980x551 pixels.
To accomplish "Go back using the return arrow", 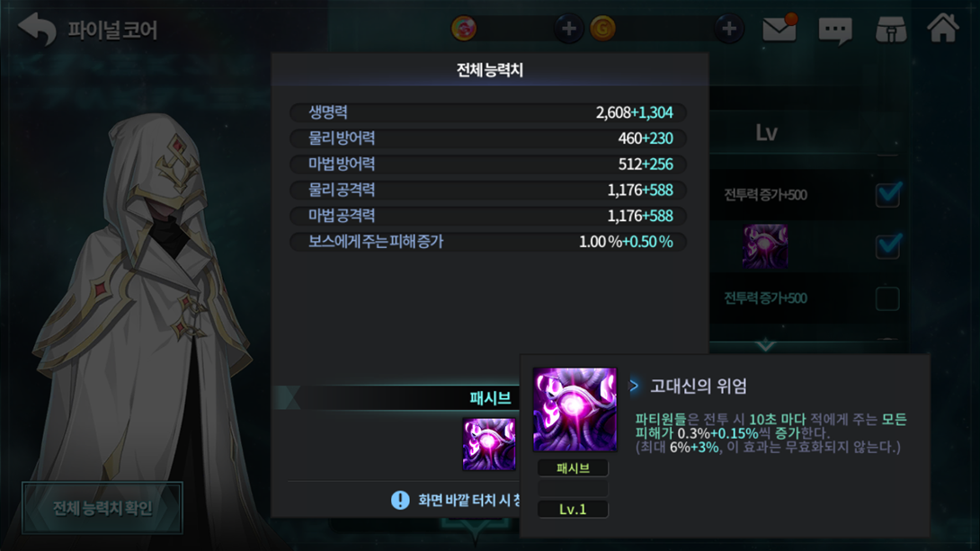I will tap(38, 29).
